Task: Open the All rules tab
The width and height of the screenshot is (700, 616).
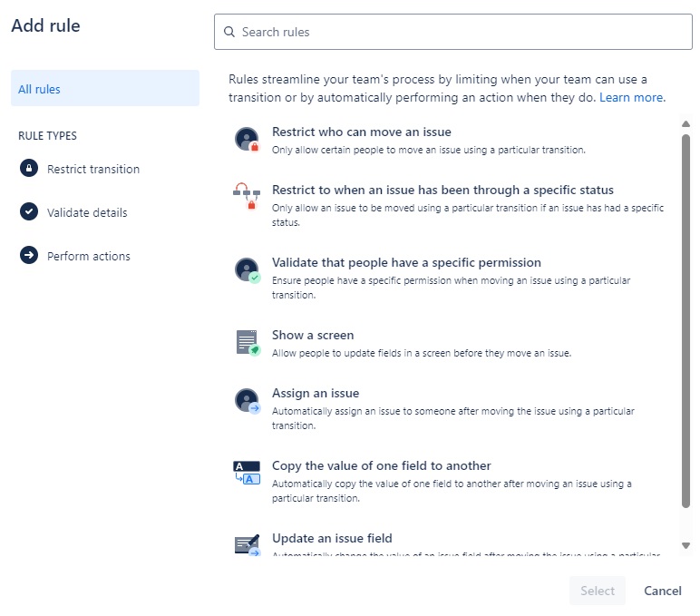Action: tap(105, 88)
